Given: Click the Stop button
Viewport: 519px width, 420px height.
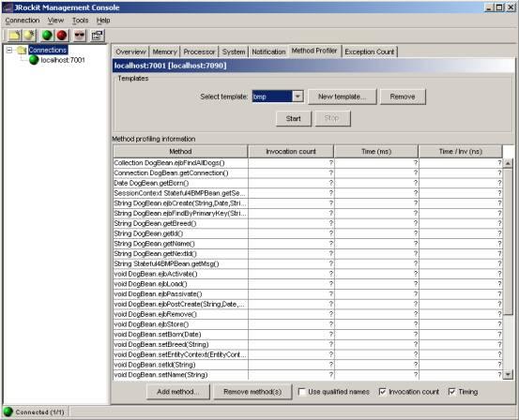Looking at the screenshot, I should 332,118.
